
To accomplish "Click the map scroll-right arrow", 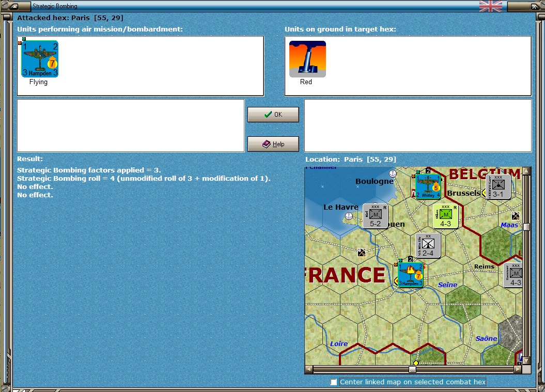I will coord(518,369).
